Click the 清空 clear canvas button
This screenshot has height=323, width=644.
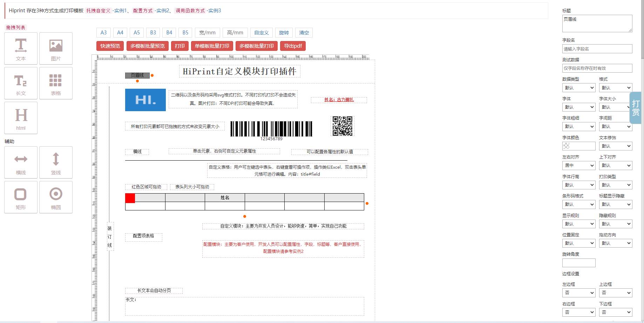click(x=304, y=33)
